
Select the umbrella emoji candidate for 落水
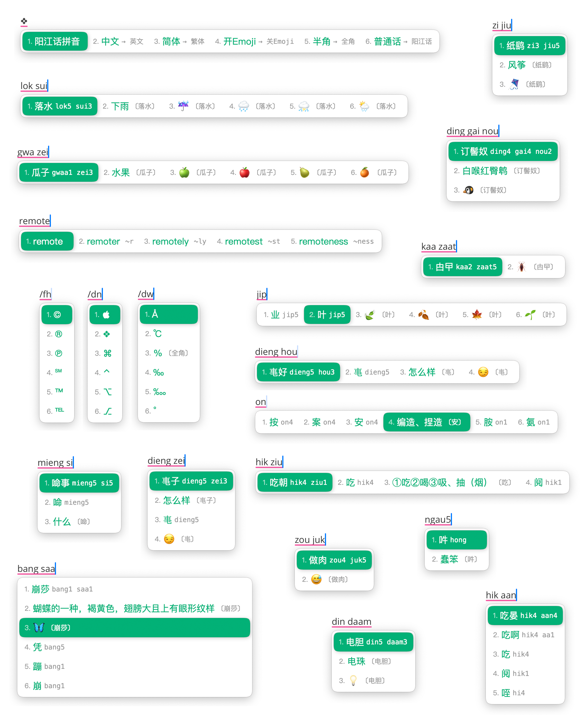tap(183, 106)
